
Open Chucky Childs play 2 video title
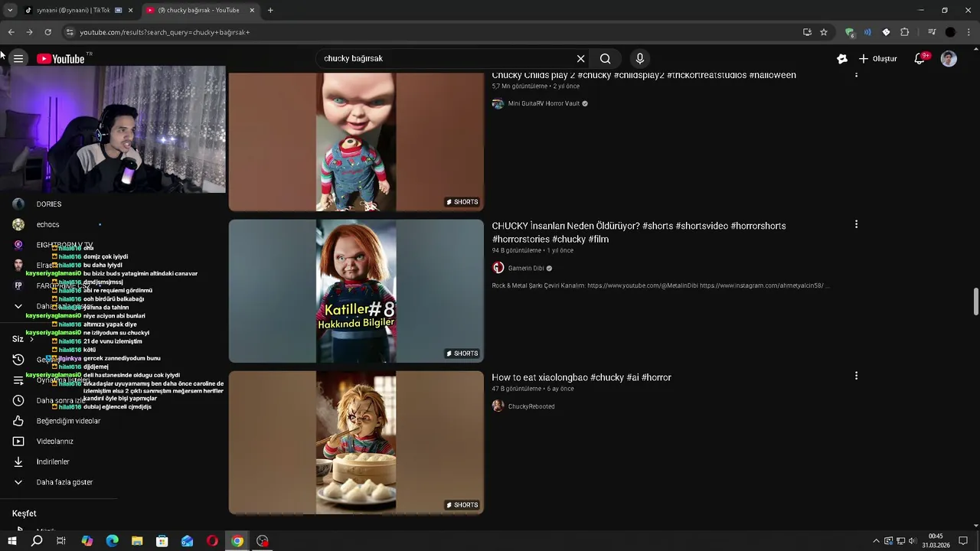click(x=644, y=75)
